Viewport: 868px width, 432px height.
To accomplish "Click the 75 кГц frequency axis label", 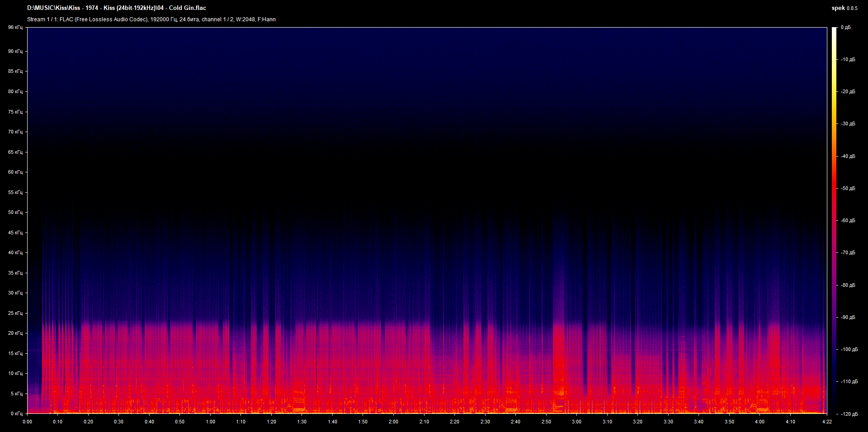I will [15, 112].
